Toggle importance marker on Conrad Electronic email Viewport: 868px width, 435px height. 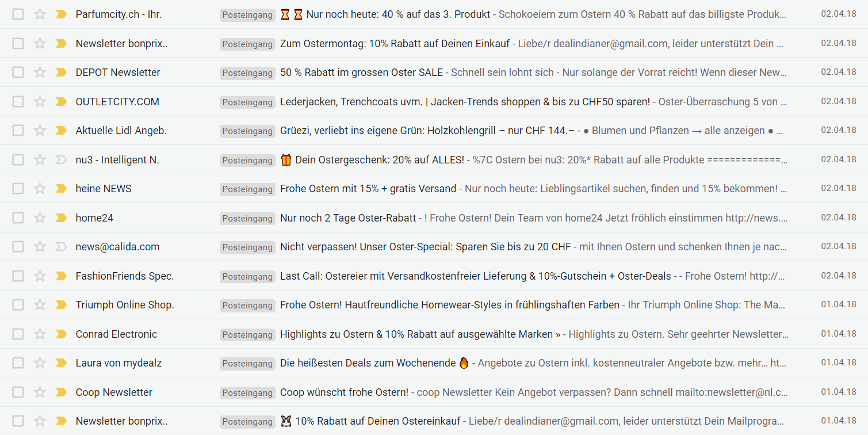click(61, 334)
